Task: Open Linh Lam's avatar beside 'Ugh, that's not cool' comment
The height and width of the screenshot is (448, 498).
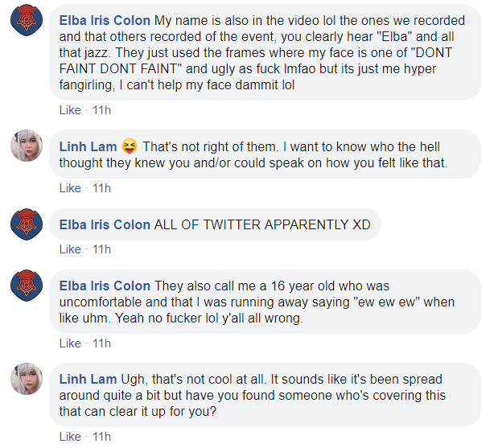Action: tap(27, 379)
